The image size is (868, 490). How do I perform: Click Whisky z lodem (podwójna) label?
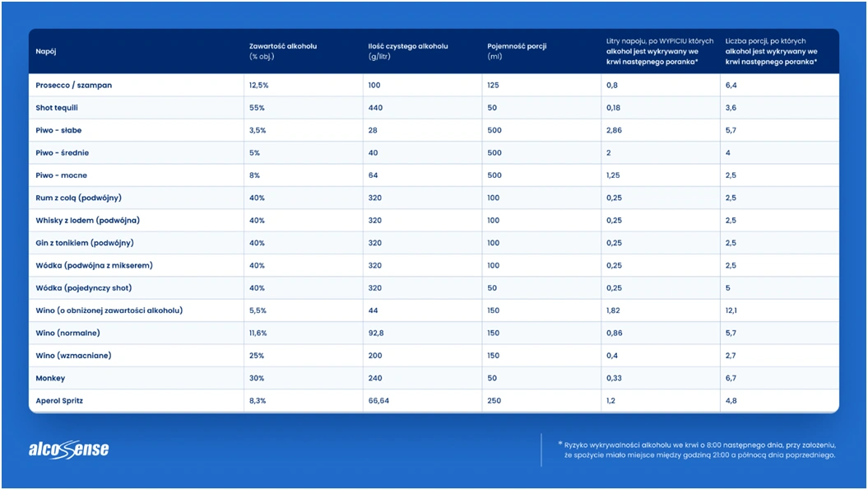tap(87, 221)
